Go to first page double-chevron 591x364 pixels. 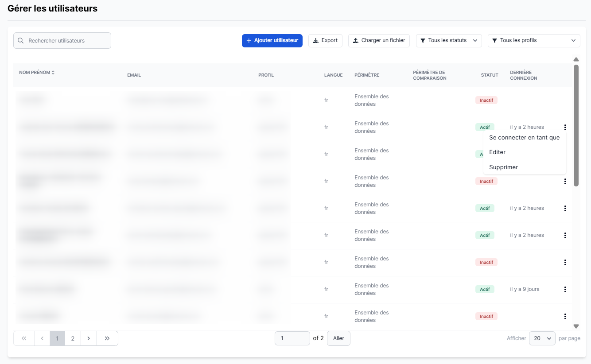coord(24,338)
